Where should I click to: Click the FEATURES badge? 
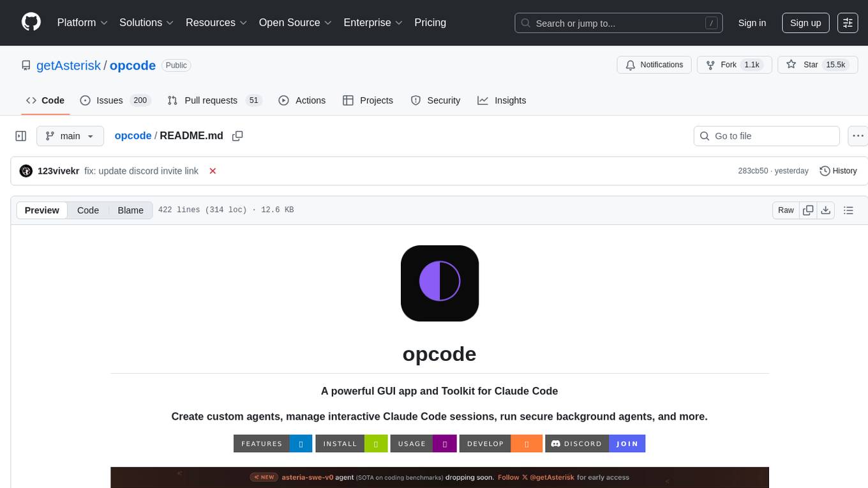pyautogui.click(x=273, y=443)
